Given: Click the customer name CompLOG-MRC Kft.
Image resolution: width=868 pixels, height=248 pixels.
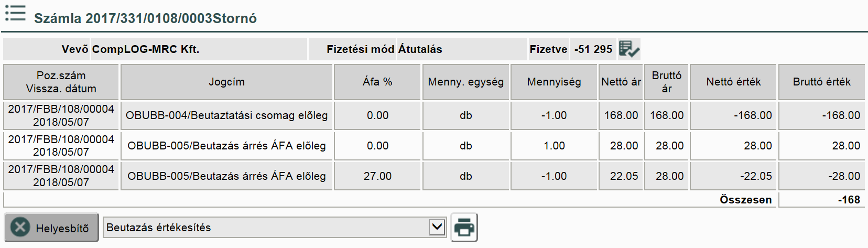Looking at the screenshot, I should tap(146, 49).
